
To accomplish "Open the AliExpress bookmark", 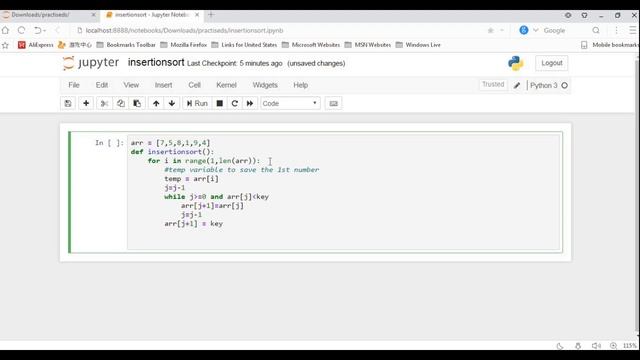I will click(x=36, y=45).
